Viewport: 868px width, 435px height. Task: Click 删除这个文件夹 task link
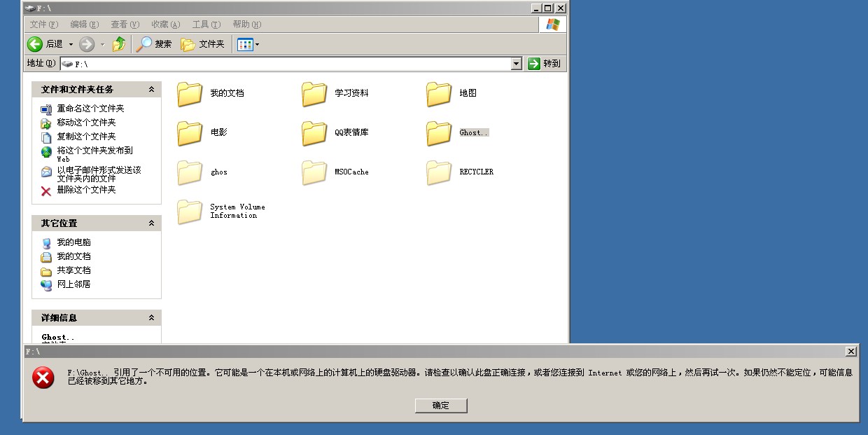pyautogui.click(x=86, y=190)
